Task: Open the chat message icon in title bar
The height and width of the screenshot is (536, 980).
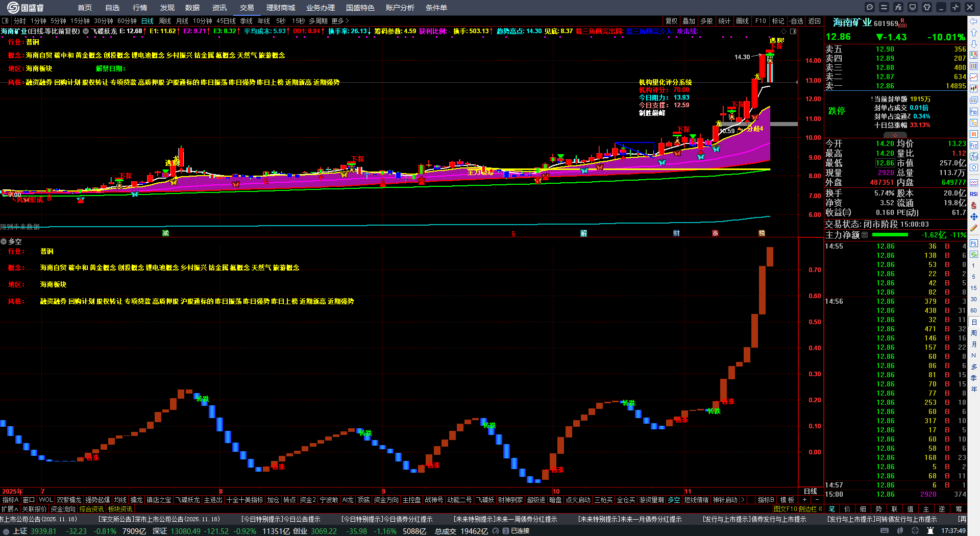Action: tap(870, 7)
